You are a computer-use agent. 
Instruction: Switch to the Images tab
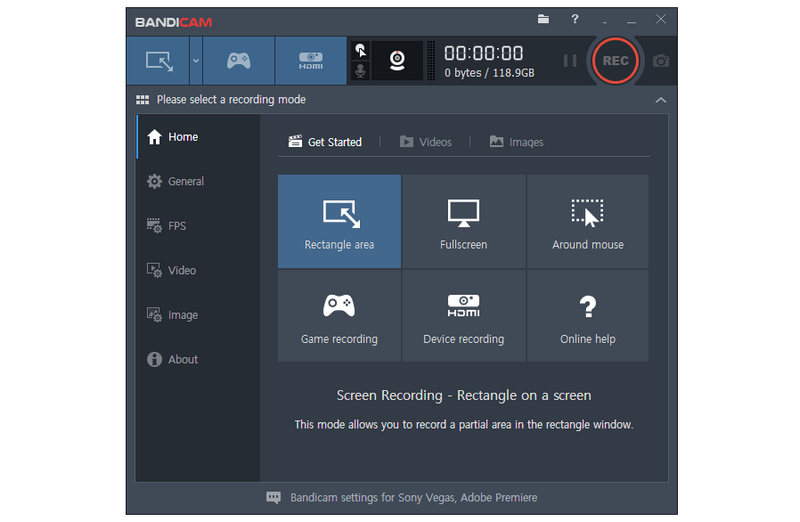click(x=516, y=142)
